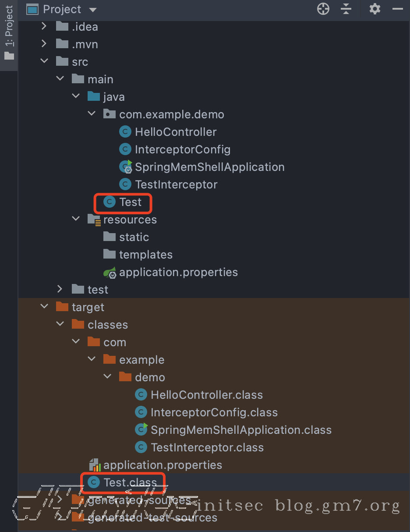
Task: Collapse the src folder
Action: click(44, 62)
